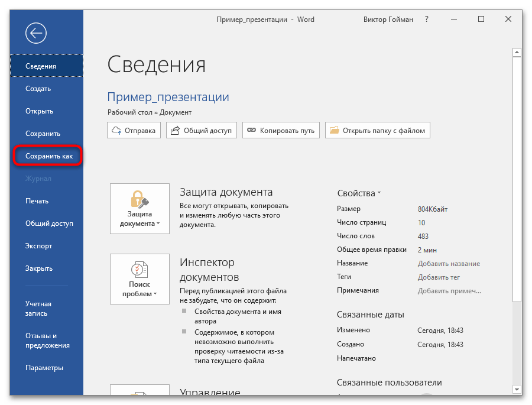Expand the Защита документа dropdown button

point(140,209)
